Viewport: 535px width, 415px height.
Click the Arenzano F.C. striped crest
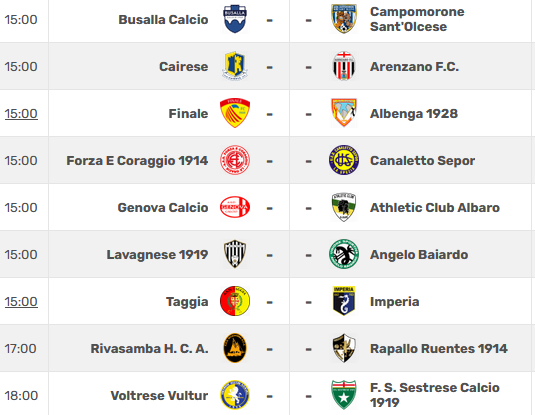coord(344,66)
